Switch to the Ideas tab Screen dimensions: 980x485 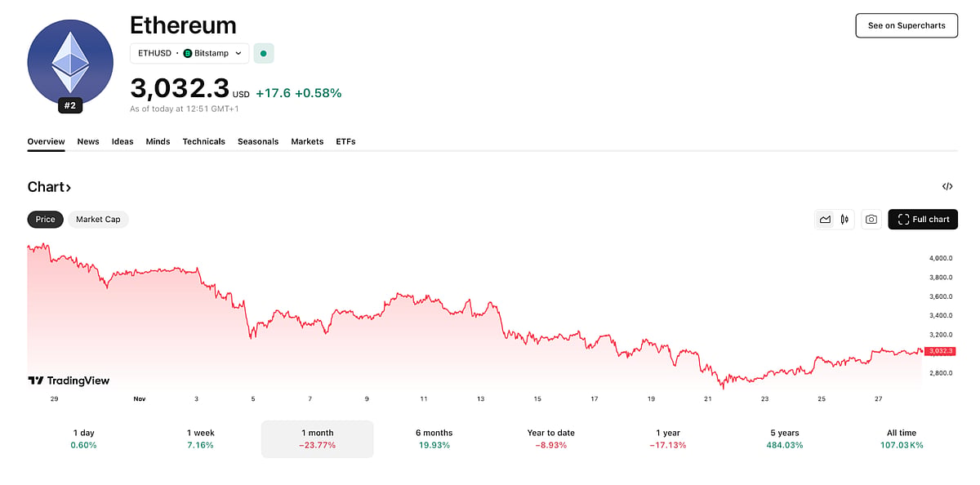point(122,141)
